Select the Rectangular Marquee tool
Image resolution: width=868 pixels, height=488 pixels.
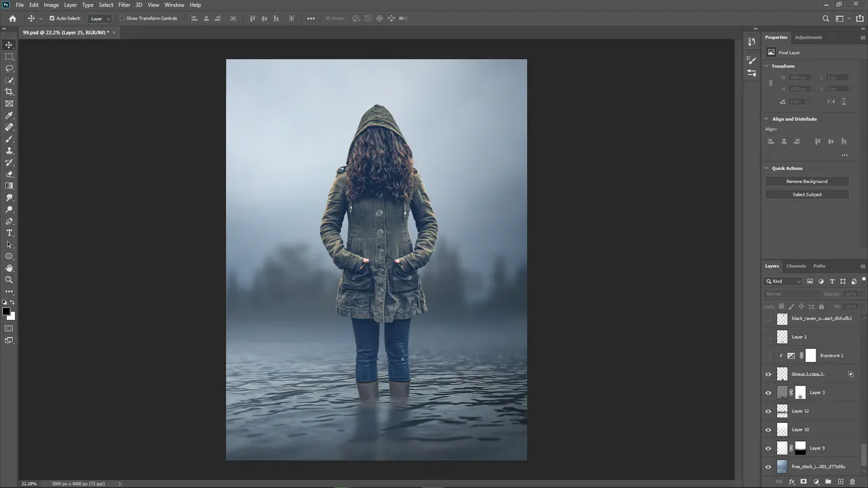point(9,56)
